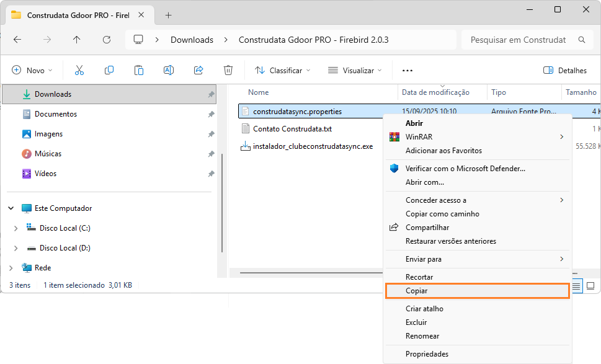Click the Paste clipboard icon in toolbar

(139, 70)
